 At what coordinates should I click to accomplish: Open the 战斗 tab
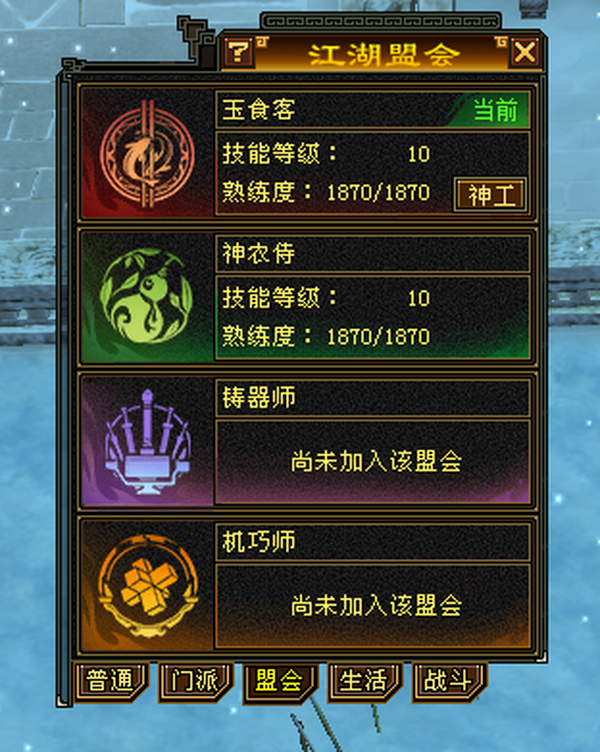(x=448, y=681)
